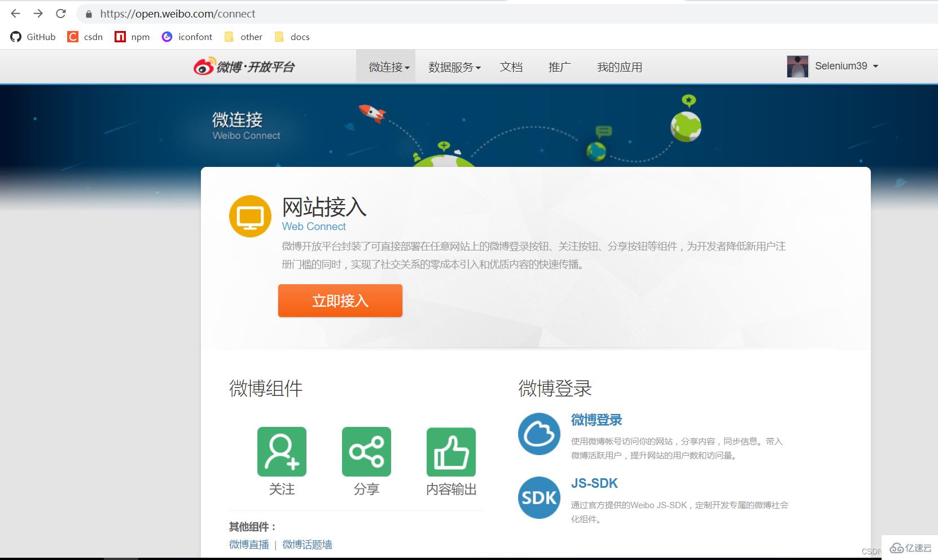Click the rocket illustration in banner
Viewport: 938px width, 560px height.
tap(372, 113)
